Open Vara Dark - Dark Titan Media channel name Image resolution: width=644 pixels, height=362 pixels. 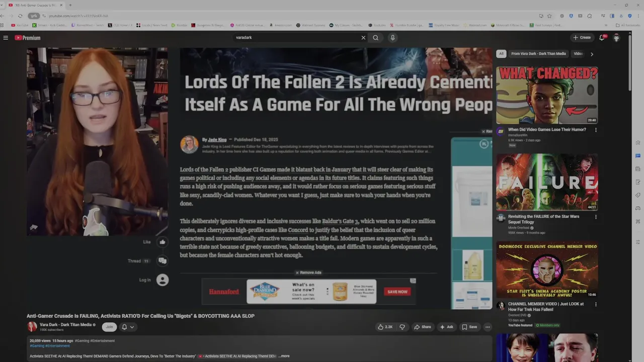click(x=66, y=325)
